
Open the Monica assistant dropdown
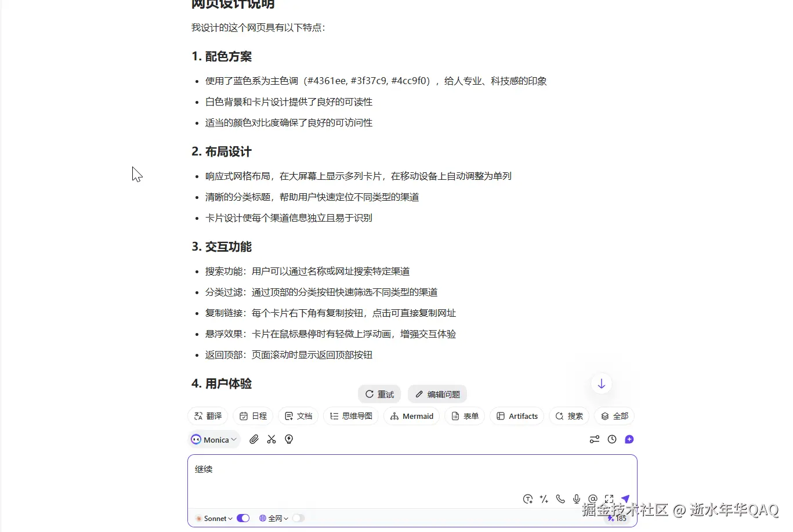click(215, 439)
